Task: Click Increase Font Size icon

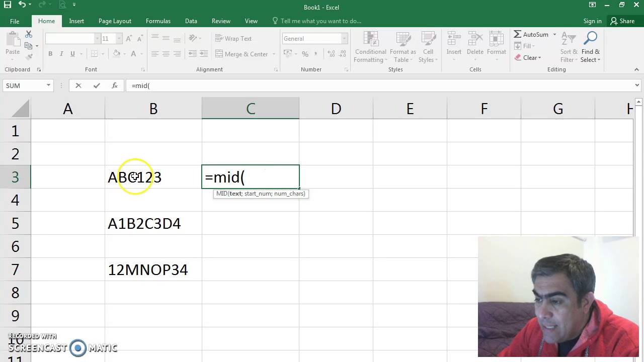Action: tap(129, 39)
